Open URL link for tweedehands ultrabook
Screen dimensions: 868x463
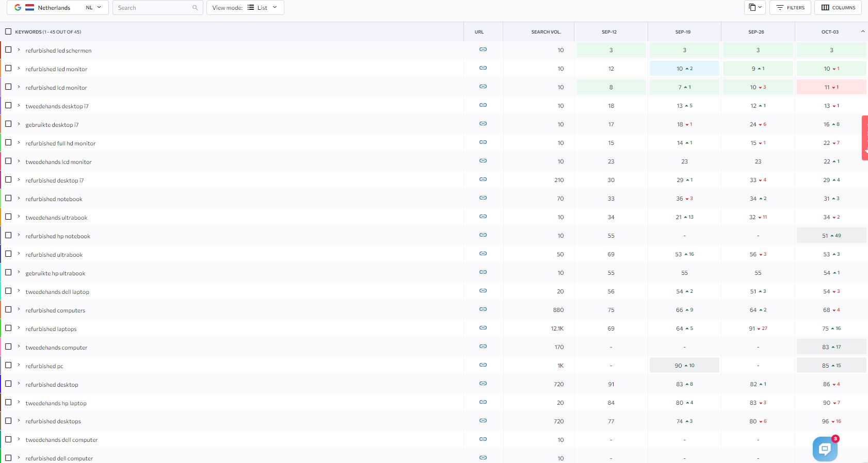pyautogui.click(x=483, y=217)
